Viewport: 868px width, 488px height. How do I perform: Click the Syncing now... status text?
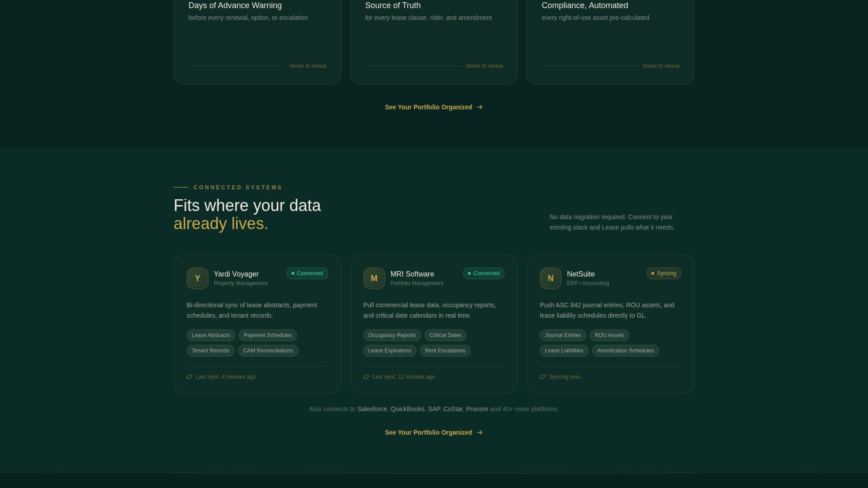point(566,377)
